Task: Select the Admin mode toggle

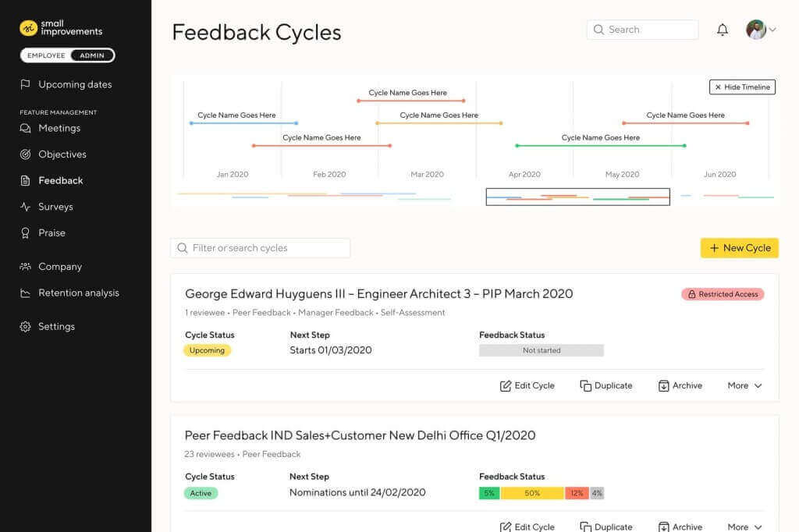Action: tap(92, 55)
